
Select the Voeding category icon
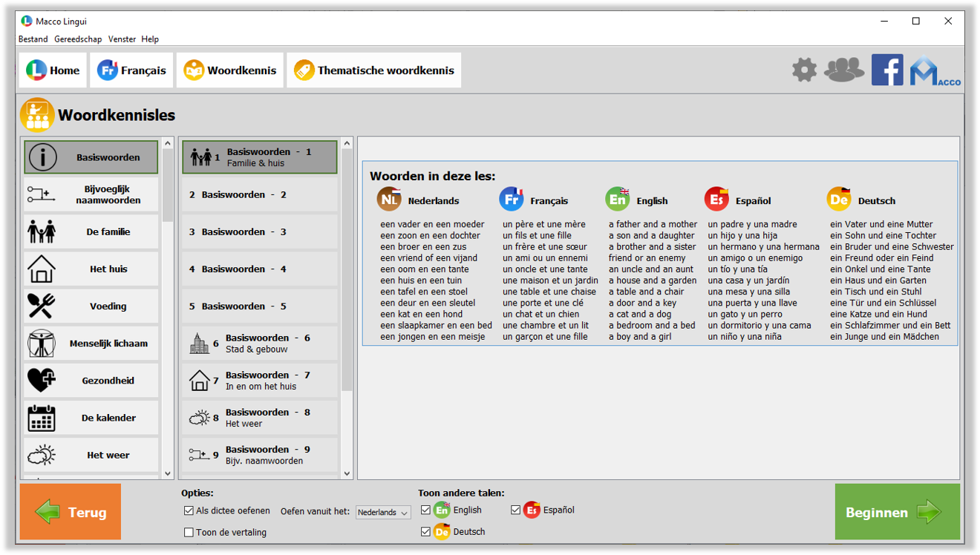click(42, 306)
